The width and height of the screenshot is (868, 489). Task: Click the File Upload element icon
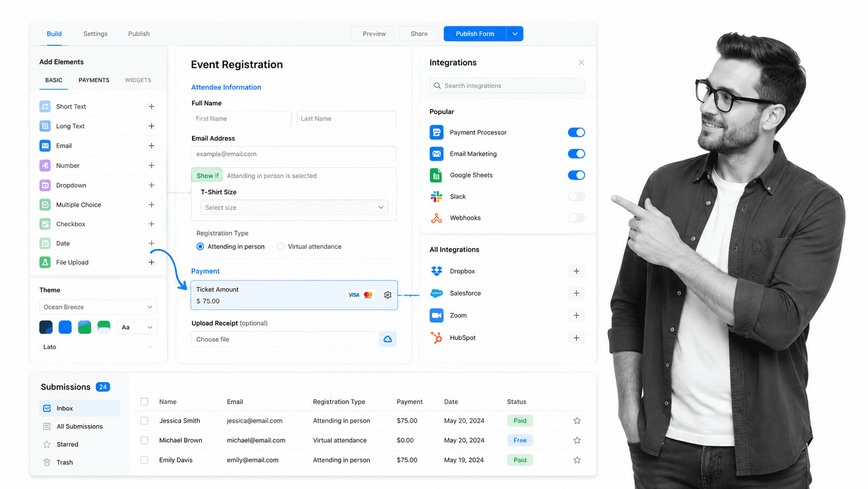45,262
